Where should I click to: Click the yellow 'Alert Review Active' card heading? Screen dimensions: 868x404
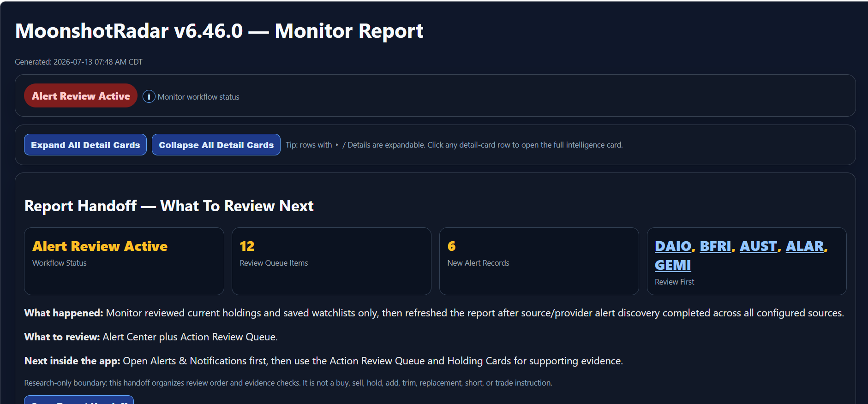[100, 246]
